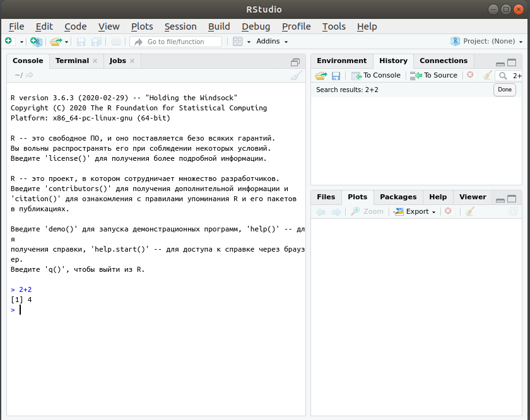Image resolution: width=530 pixels, height=420 pixels.
Task: Expand the recent files dropdown arrow
Action: click(x=67, y=42)
